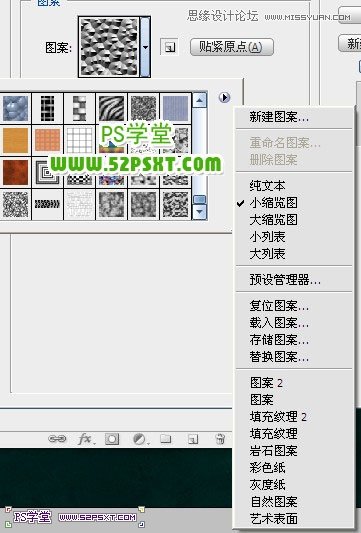Select the orange tiles pattern thumbnail
This screenshot has height=533, width=361.
click(47, 140)
